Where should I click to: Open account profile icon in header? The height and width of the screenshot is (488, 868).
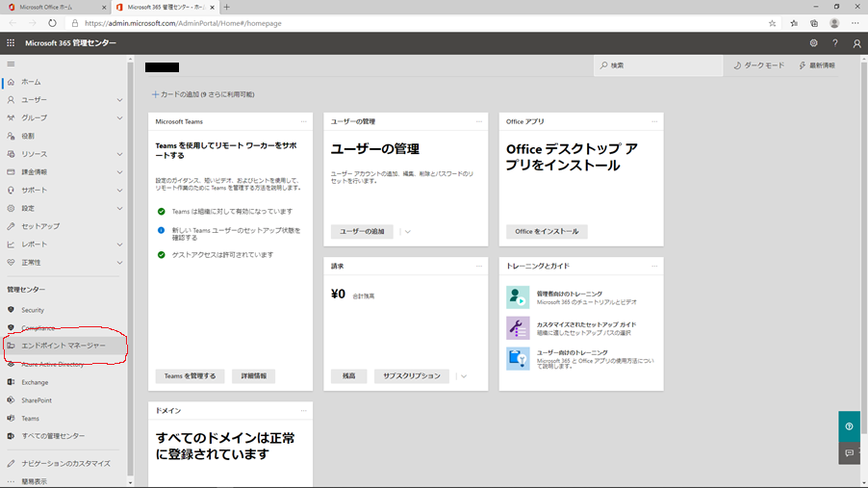[856, 43]
